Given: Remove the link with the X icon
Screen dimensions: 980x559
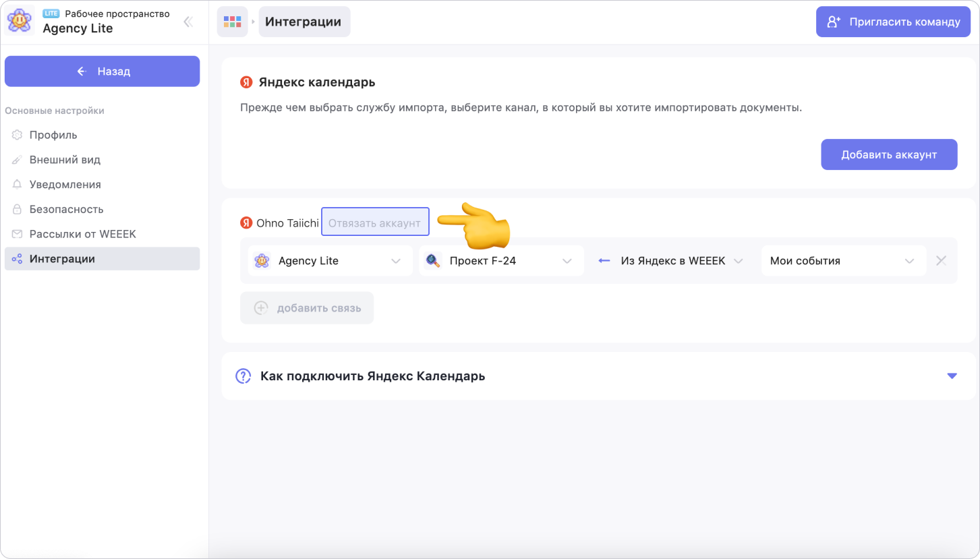Looking at the screenshot, I should pos(942,260).
